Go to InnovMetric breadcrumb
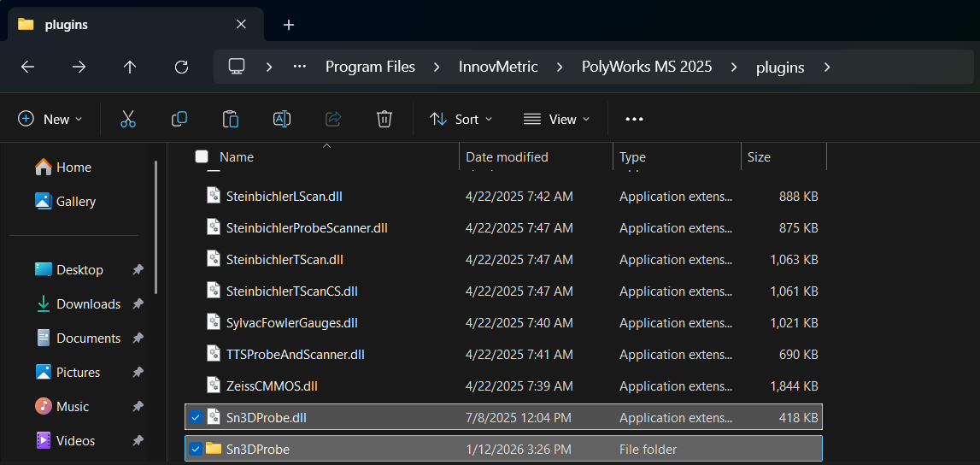The width and height of the screenshot is (980, 465). 498,67
